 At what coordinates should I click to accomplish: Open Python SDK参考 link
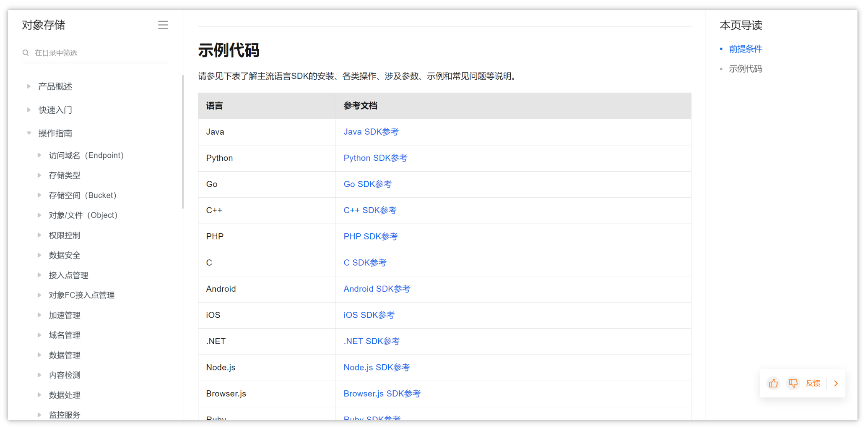375,158
